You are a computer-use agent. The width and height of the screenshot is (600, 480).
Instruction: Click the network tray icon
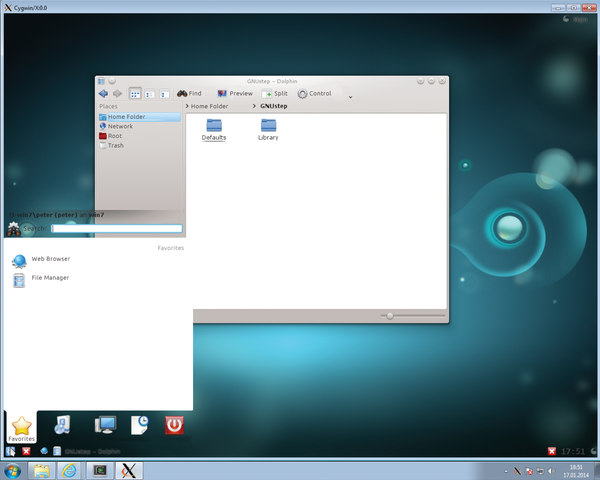[x=540, y=471]
